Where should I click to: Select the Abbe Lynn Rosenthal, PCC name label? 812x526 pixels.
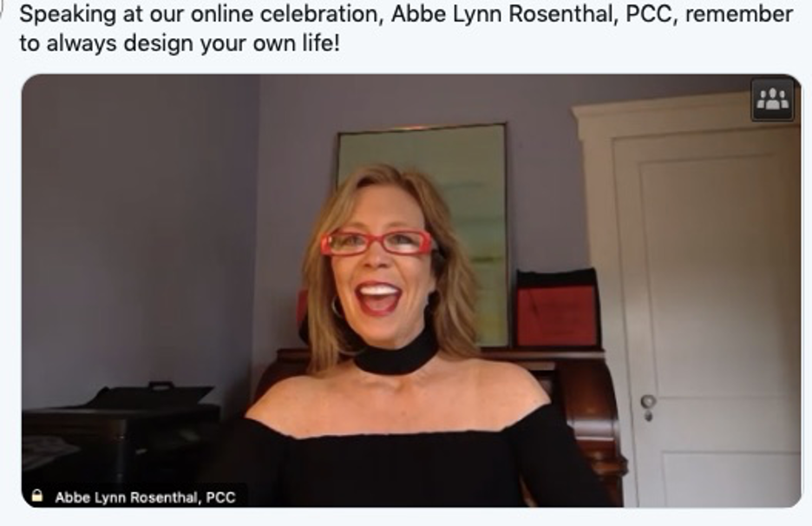pyautogui.click(x=145, y=497)
